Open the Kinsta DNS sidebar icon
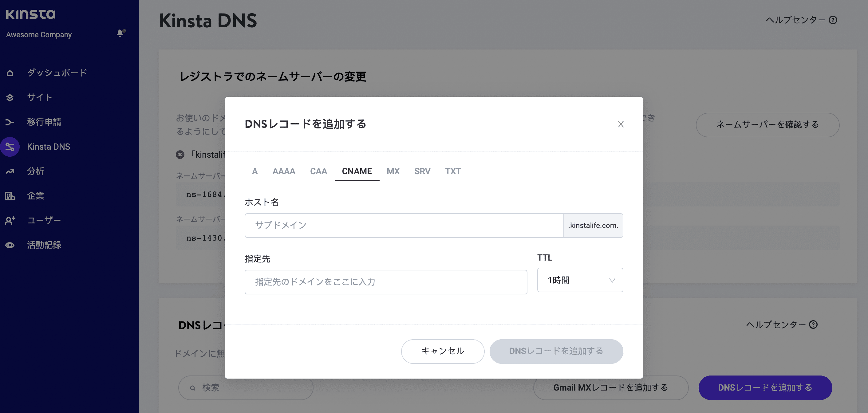The image size is (868, 413). click(10, 147)
